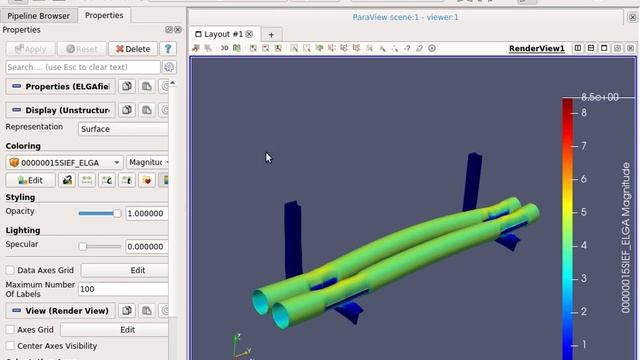Toggle separate color map icon next to Edit

pos(67,180)
